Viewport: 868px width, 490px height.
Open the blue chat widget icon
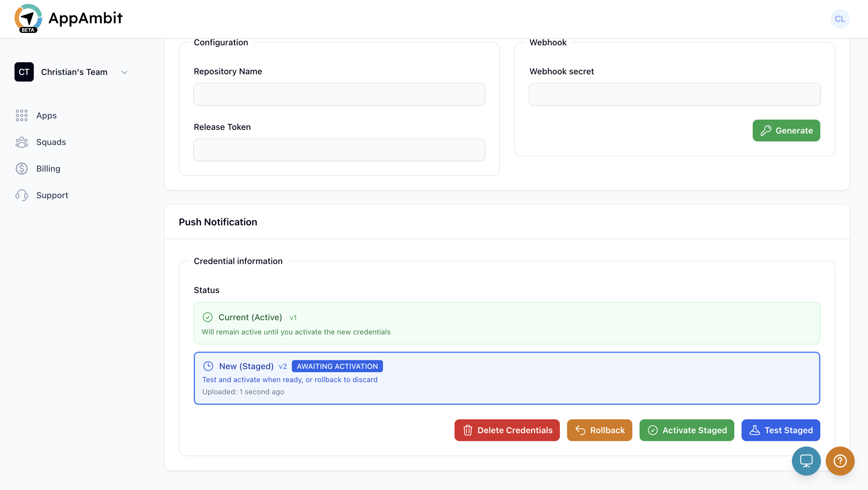tap(806, 461)
